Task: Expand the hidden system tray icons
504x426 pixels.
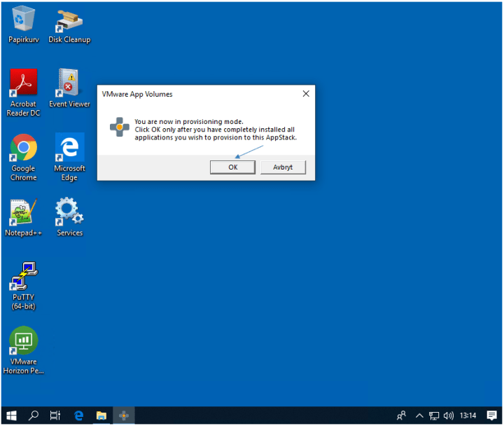Action: (x=419, y=415)
